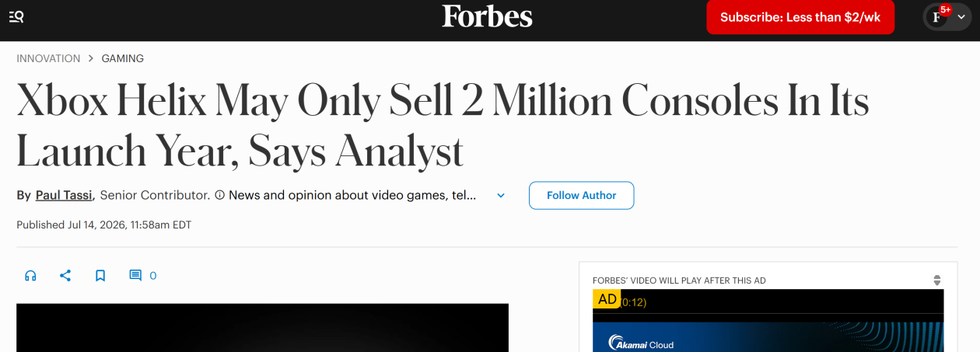Click the comment count number

pos(153,275)
